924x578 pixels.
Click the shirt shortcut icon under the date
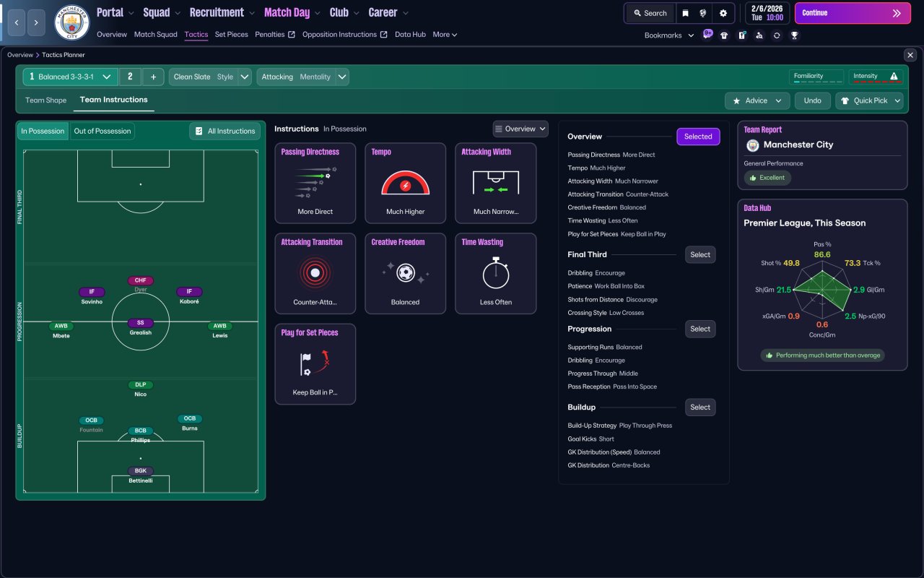[x=724, y=35]
